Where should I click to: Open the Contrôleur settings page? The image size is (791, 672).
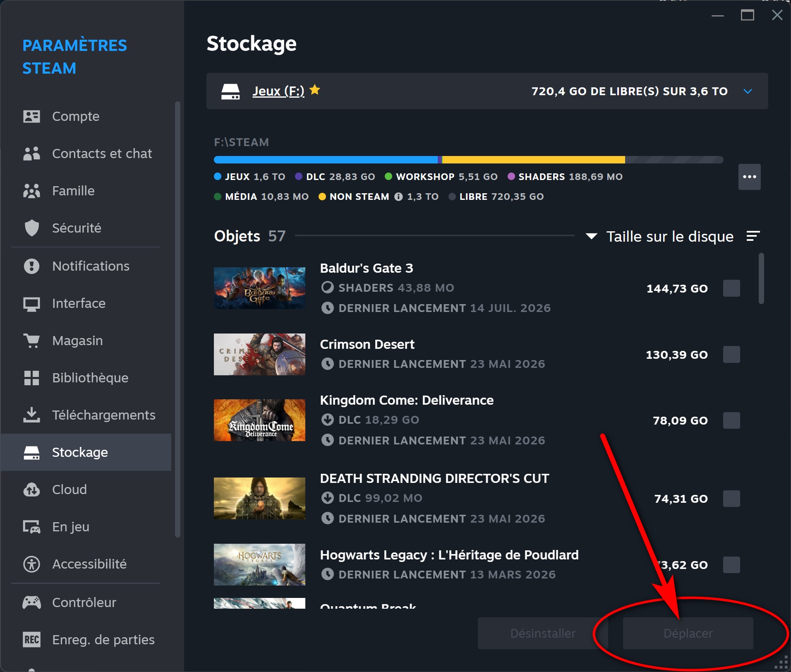click(86, 602)
